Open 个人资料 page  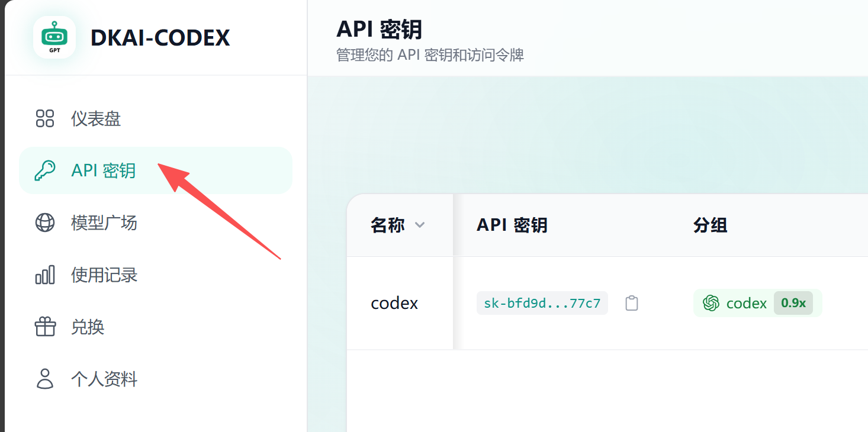[156, 379]
